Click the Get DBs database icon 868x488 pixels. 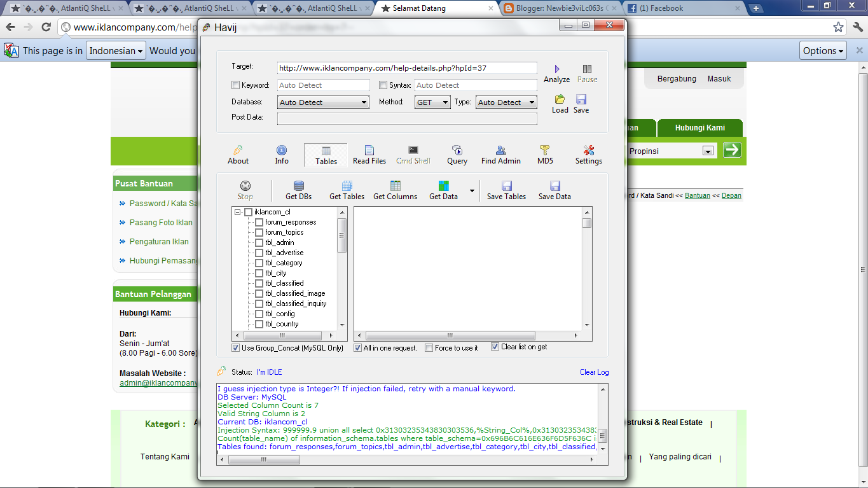pyautogui.click(x=299, y=186)
